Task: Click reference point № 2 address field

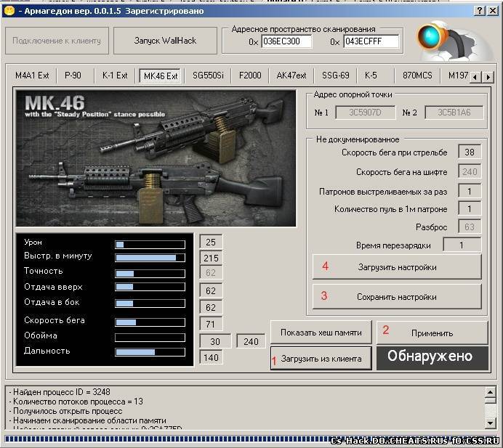Action: point(454,113)
